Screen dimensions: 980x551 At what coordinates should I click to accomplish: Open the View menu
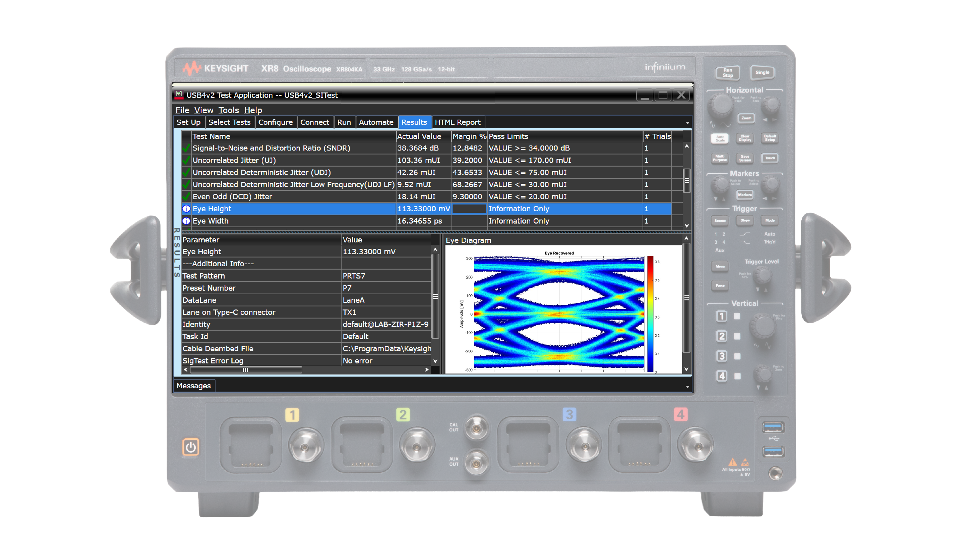pyautogui.click(x=204, y=110)
